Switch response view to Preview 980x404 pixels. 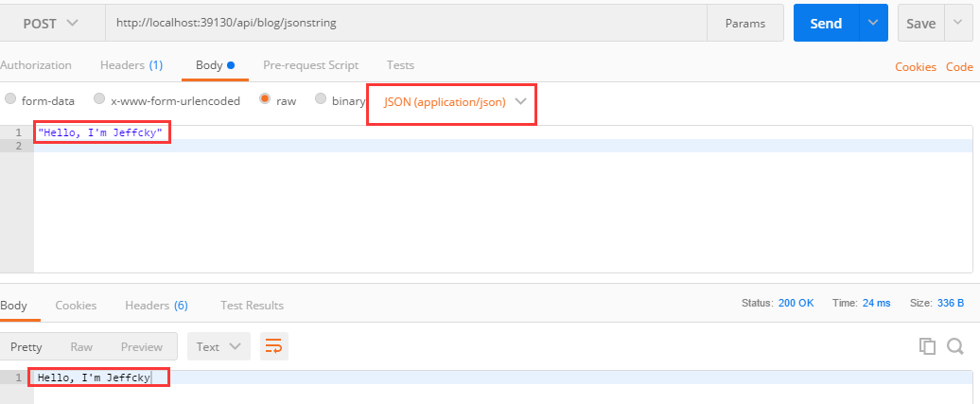(142, 346)
